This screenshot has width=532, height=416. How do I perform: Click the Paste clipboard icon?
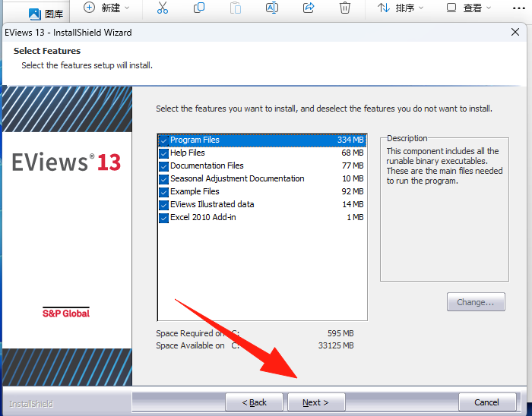(x=236, y=8)
